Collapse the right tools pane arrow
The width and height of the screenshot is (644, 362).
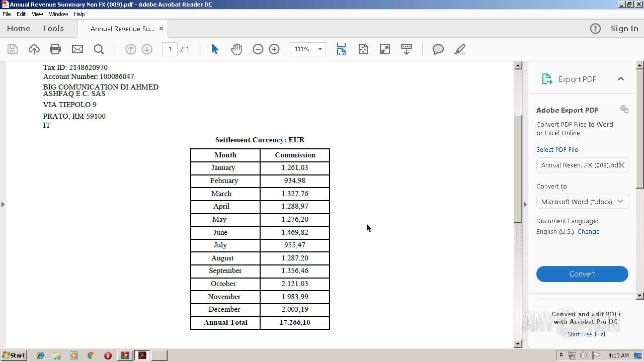point(525,204)
